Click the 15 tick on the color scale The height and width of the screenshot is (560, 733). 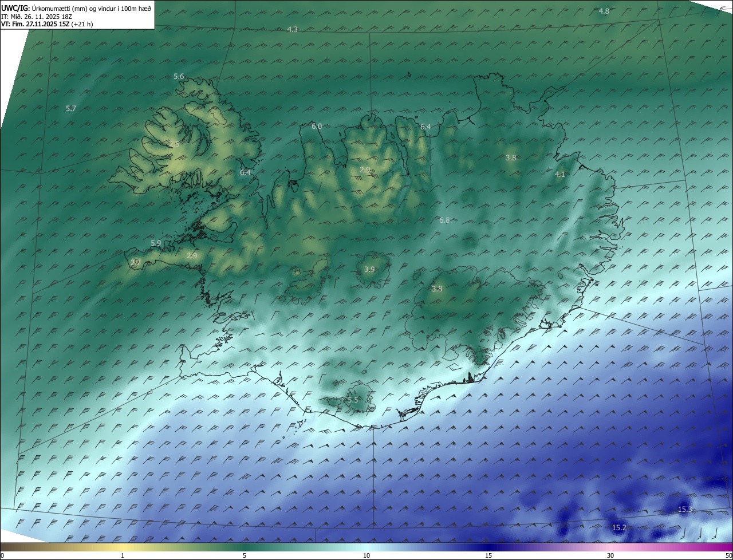pos(488,555)
